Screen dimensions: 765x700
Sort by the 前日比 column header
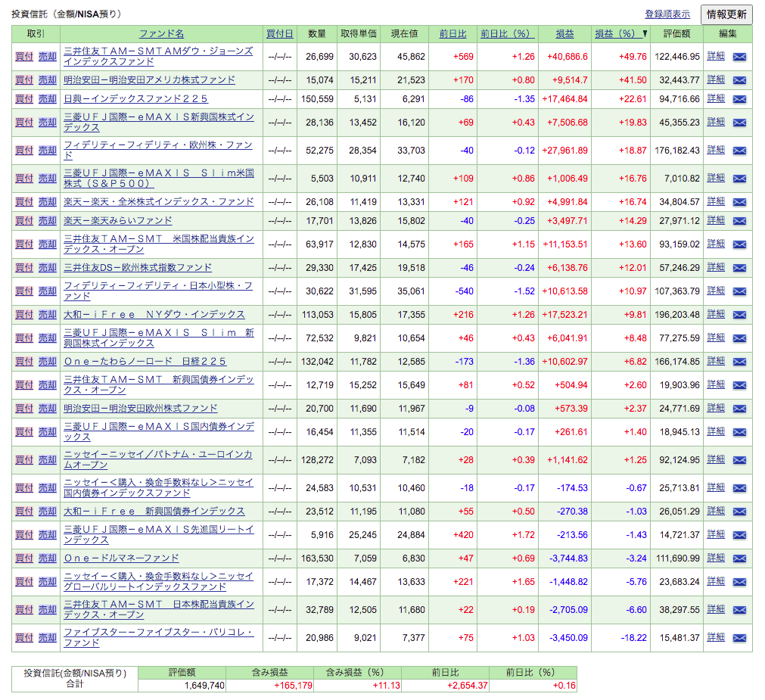pos(452,33)
